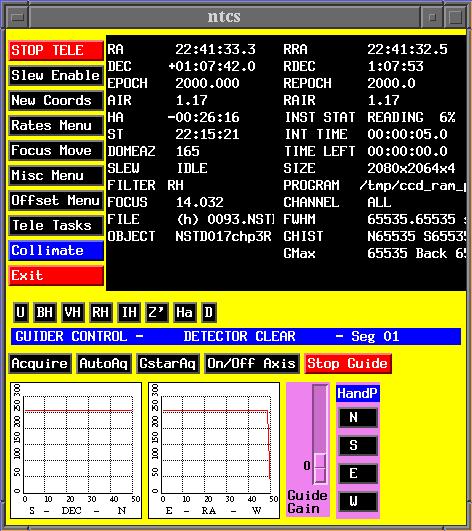Click the red Exit button

pos(56,276)
